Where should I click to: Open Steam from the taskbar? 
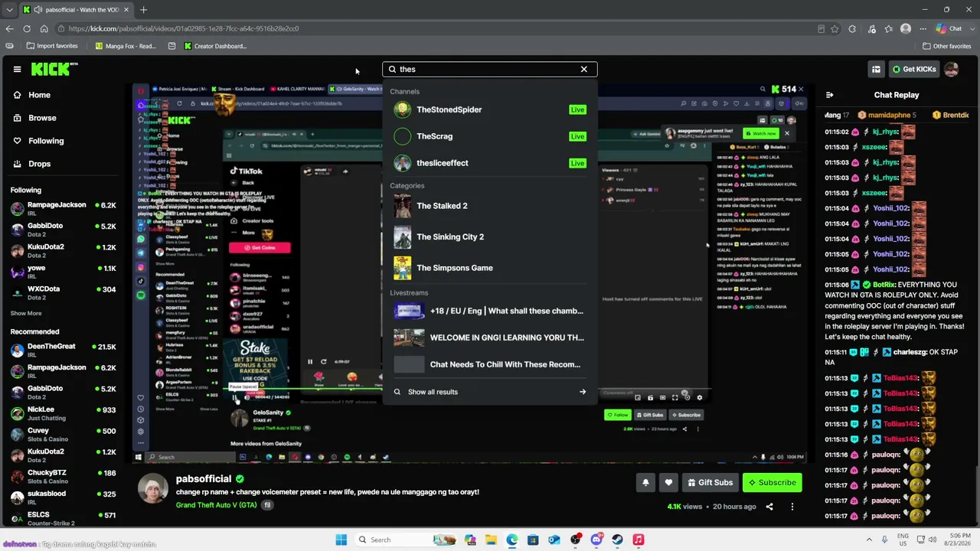point(617,540)
